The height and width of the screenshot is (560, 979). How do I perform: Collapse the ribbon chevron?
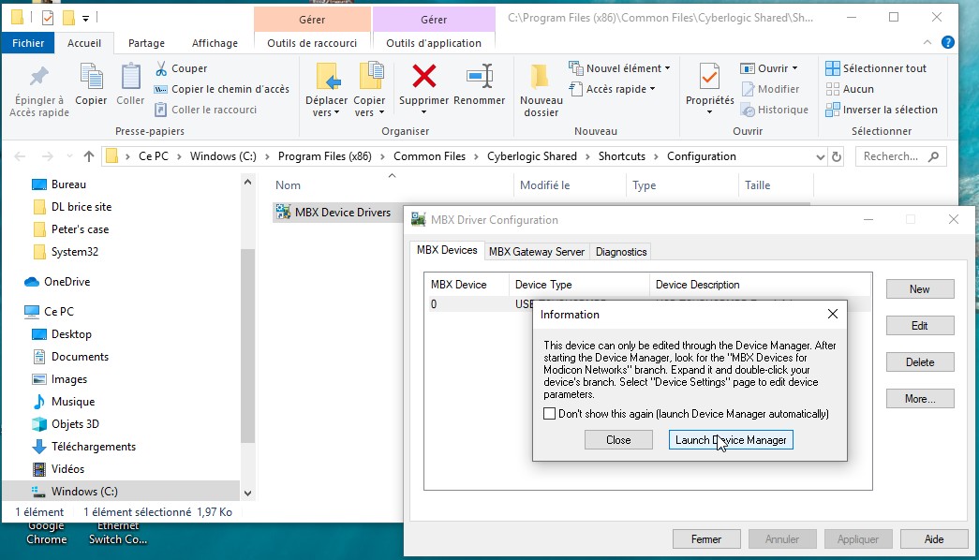[x=927, y=42]
